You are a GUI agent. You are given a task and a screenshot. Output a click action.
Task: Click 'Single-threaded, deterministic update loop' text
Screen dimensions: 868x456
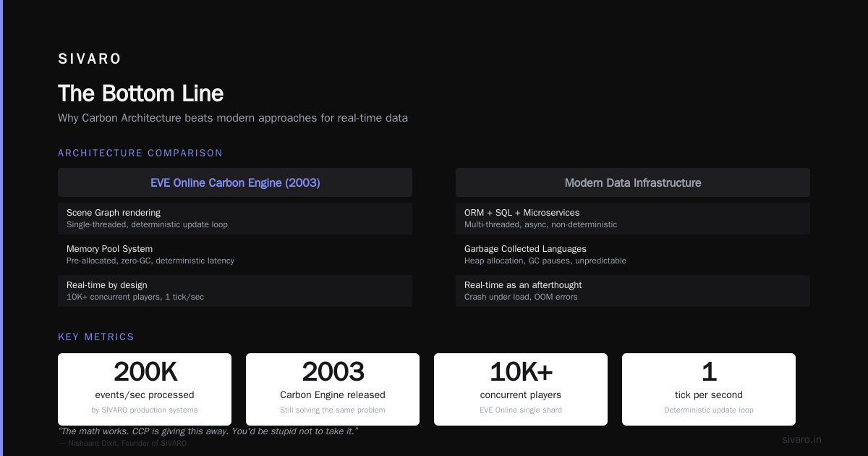pos(147,224)
